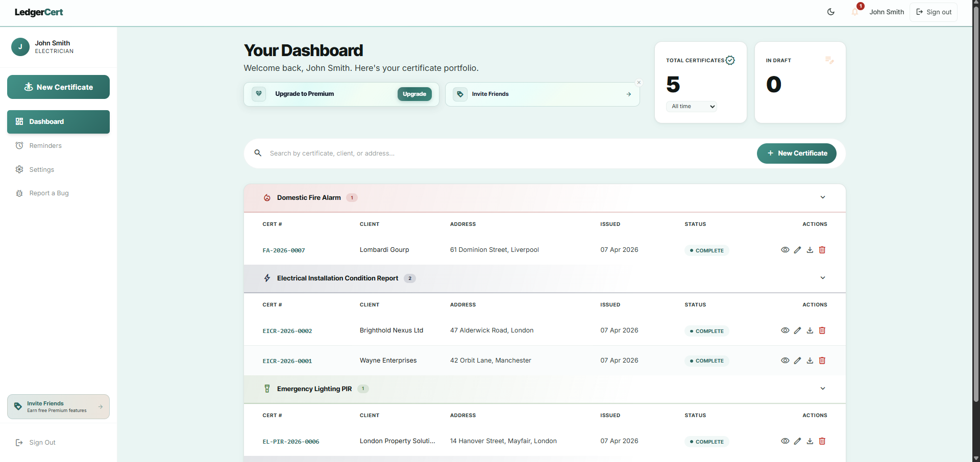
Task: Collapse the Emergency Lighting PIR section
Action: pyautogui.click(x=822, y=388)
